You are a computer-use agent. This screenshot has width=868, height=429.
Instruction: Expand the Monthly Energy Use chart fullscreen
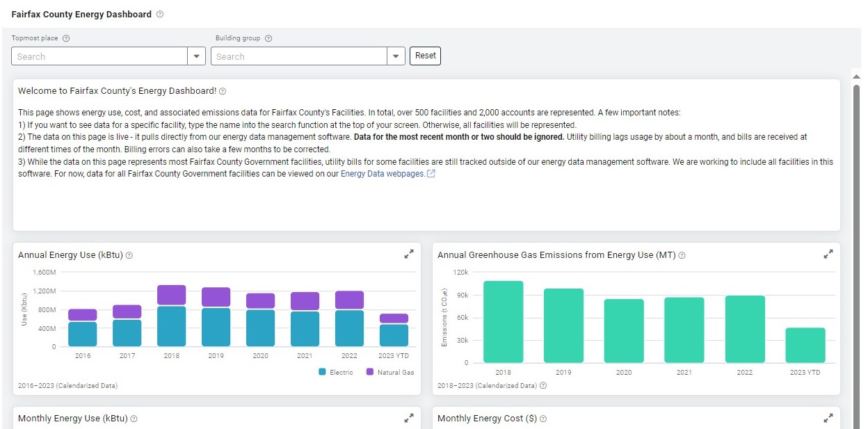click(x=409, y=418)
